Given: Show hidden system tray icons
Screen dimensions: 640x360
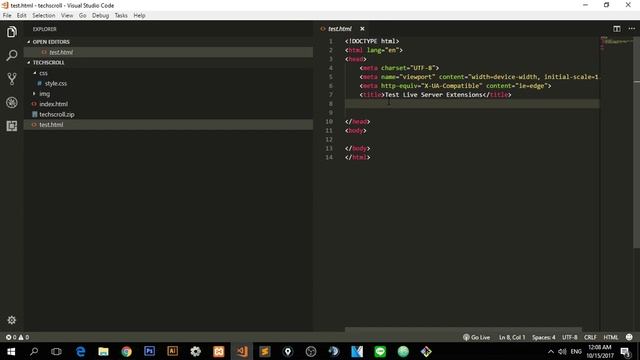Looking at the screenshot, I should 551,351.
